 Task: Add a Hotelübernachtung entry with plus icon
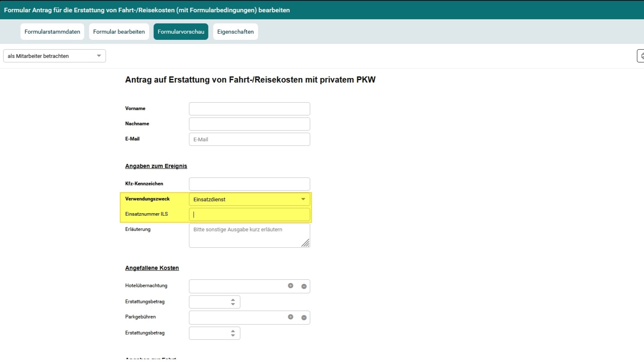tap(291, 286)
